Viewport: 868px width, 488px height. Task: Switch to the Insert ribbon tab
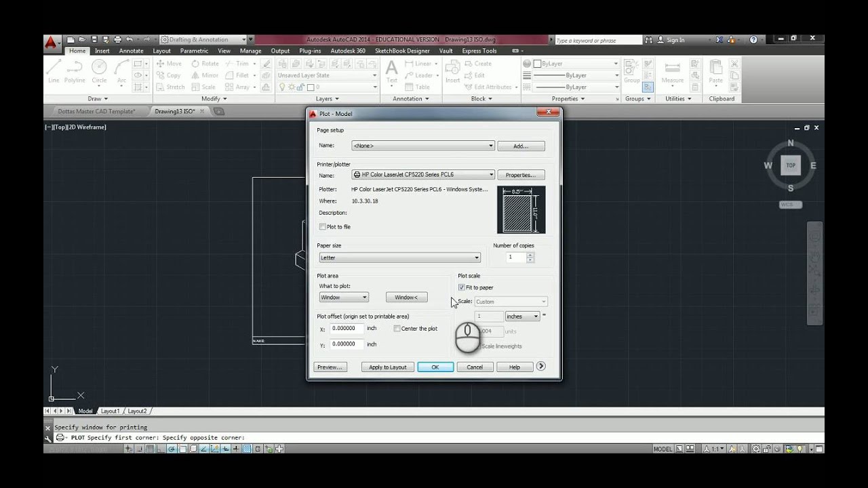pos(102,51)
